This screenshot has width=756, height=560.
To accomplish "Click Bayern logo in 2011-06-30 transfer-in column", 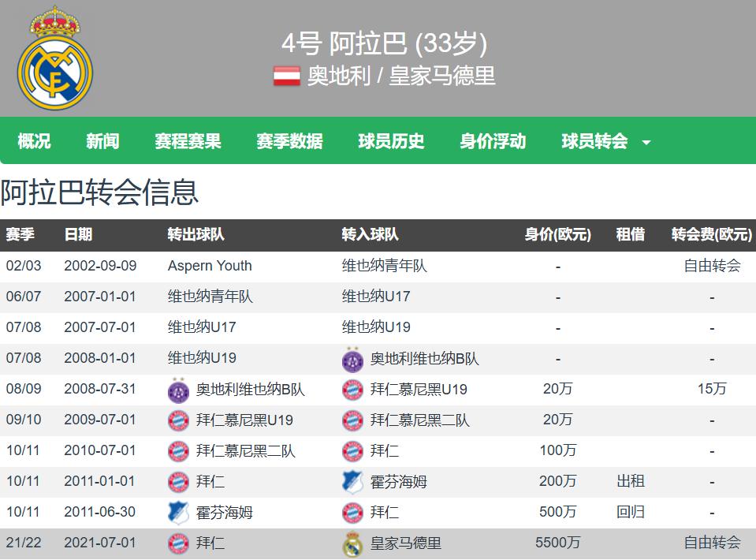I will pos(352,513).
